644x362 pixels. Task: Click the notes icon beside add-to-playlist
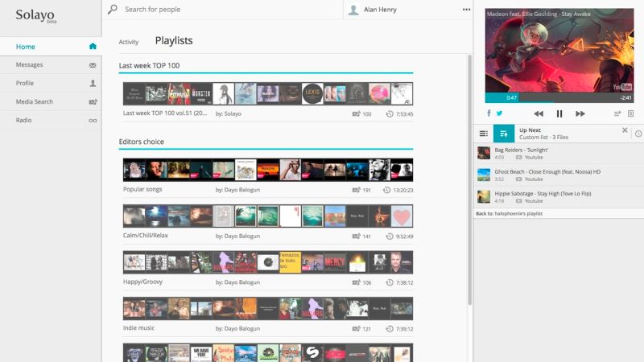pos(631,113)
